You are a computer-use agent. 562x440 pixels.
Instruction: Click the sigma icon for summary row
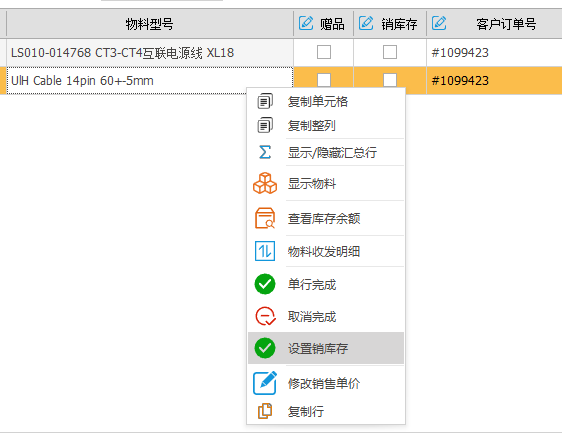(x=265, y=152)
